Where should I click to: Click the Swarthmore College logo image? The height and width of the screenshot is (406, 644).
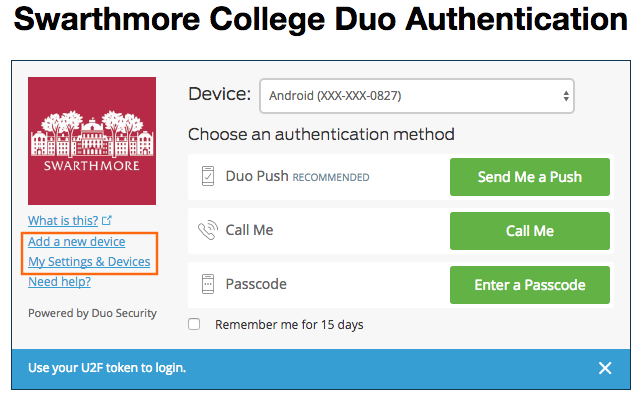coord(92,140)
